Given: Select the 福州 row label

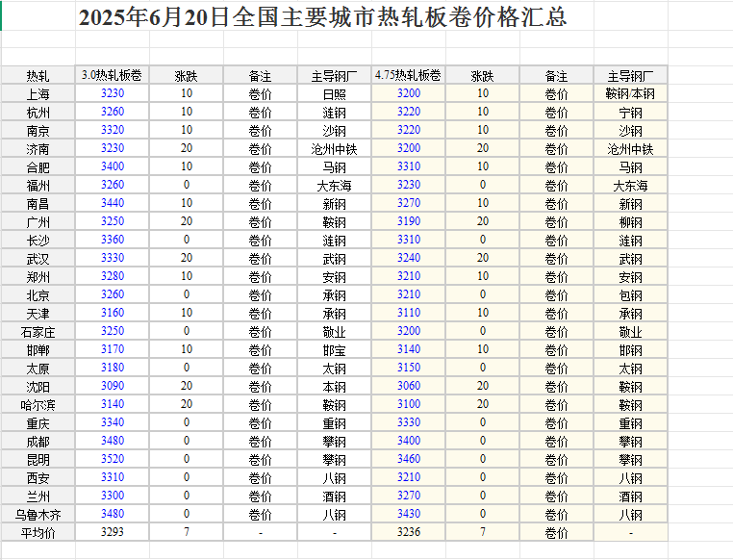Looking at the screenshot, I should pos(38,185).
